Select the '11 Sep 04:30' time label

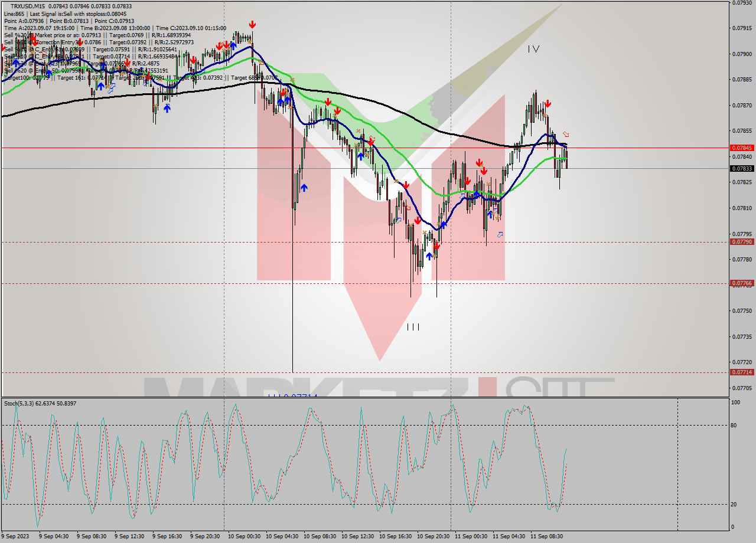tap(509, 537)
